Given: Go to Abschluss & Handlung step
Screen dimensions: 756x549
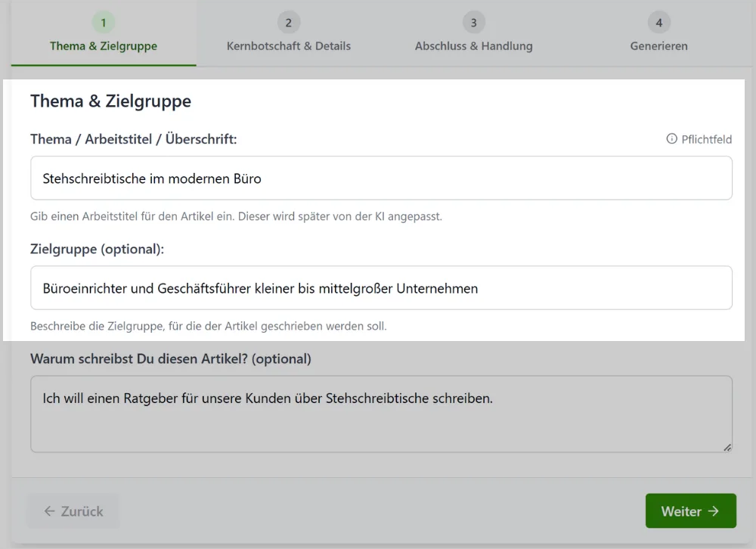Looking at the screenshot, I should [473, 33].
